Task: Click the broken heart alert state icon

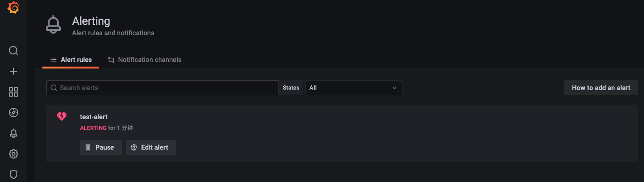Action: pyautogui.click(x=62, y=116)
